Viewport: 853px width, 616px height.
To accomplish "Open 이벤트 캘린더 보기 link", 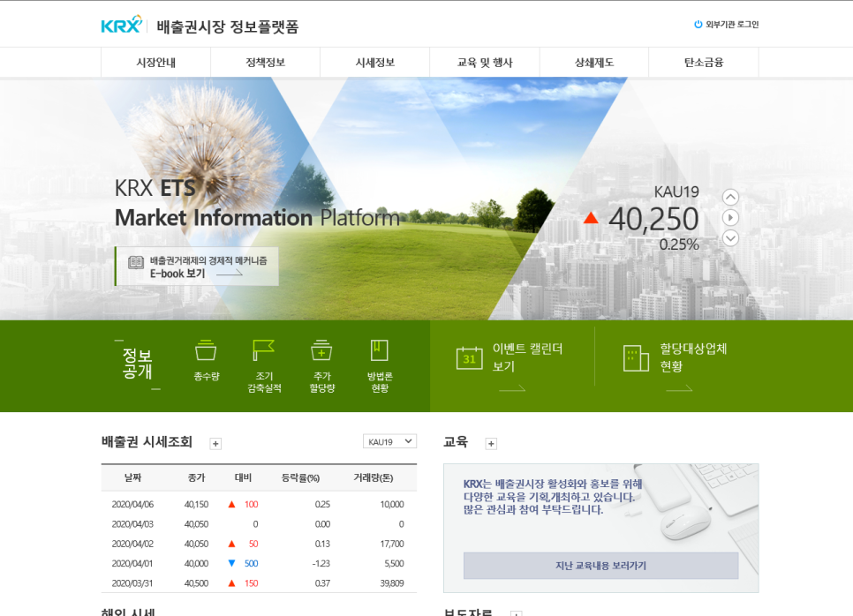I will 527,357.
